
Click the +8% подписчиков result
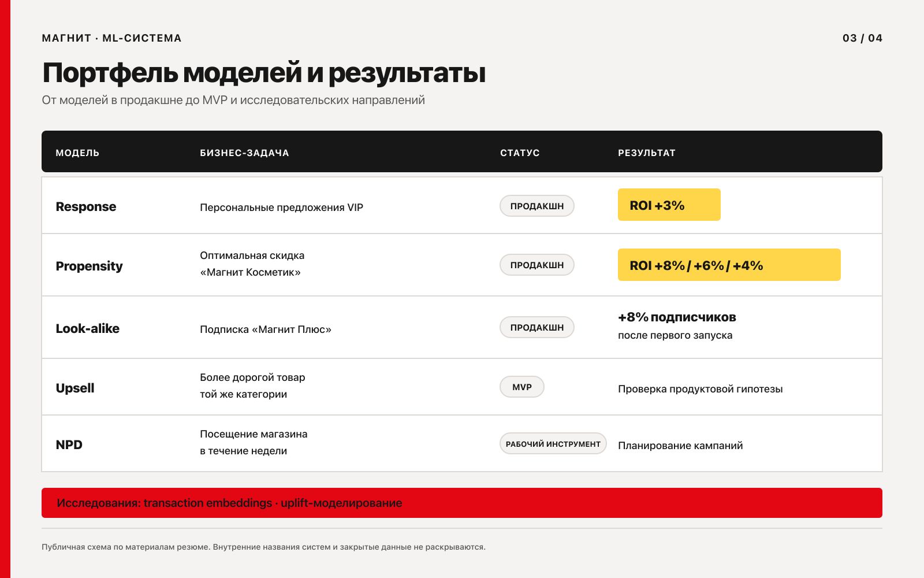click(677, 317)
